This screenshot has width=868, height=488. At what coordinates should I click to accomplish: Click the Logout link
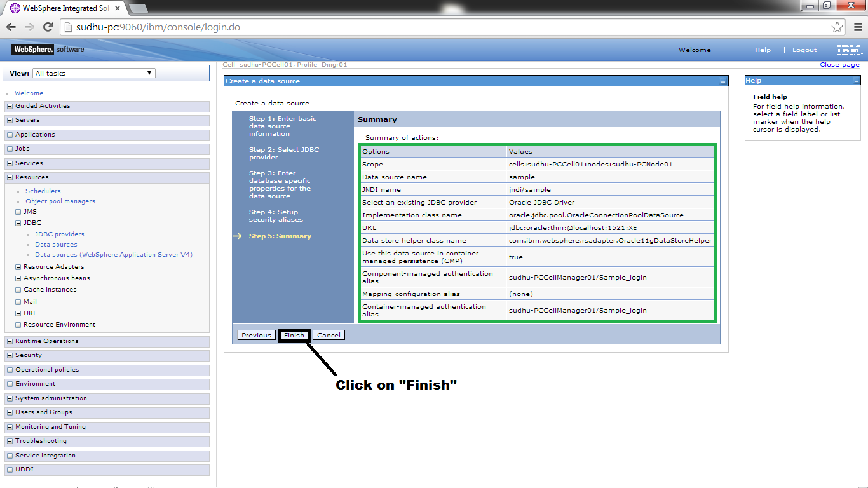(804, 50)
